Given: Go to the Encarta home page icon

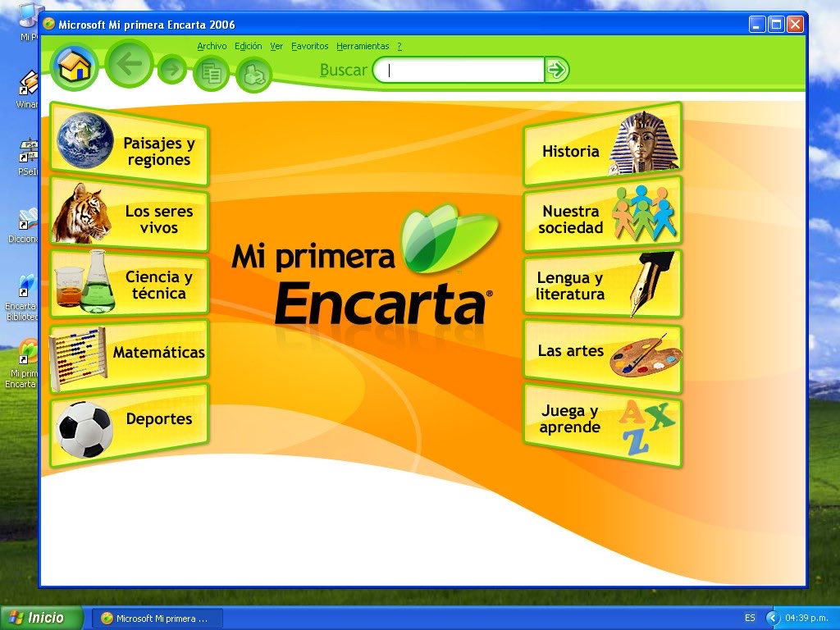Looking at the screenshot, I should click(75, 66).
